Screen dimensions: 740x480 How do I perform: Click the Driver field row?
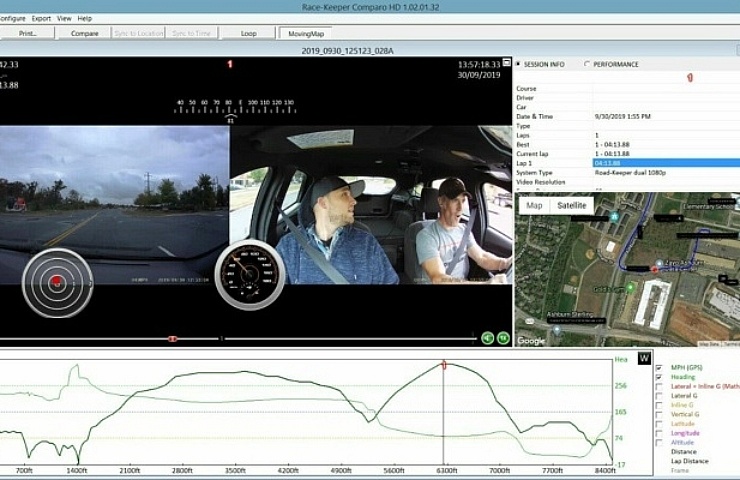click(x=627, y=98)
